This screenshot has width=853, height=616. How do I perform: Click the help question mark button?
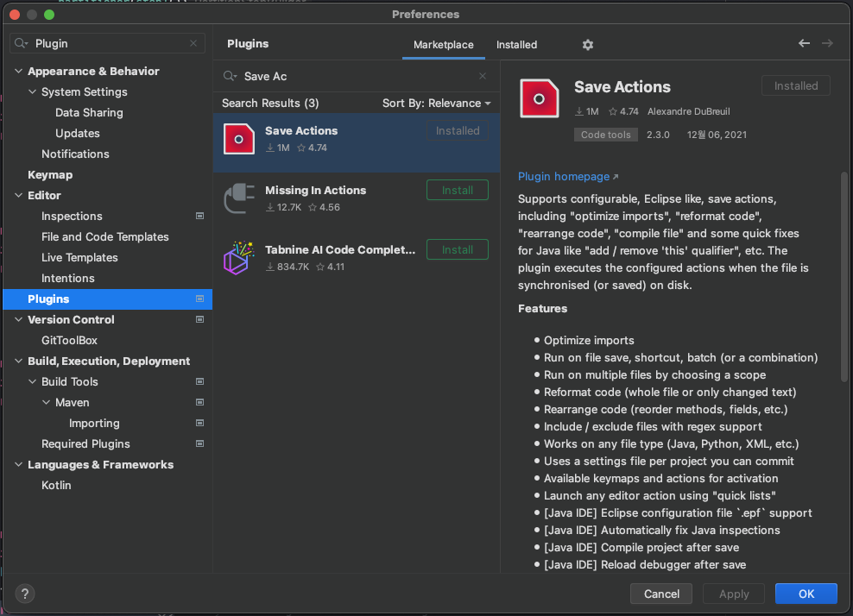click(25, 594)
